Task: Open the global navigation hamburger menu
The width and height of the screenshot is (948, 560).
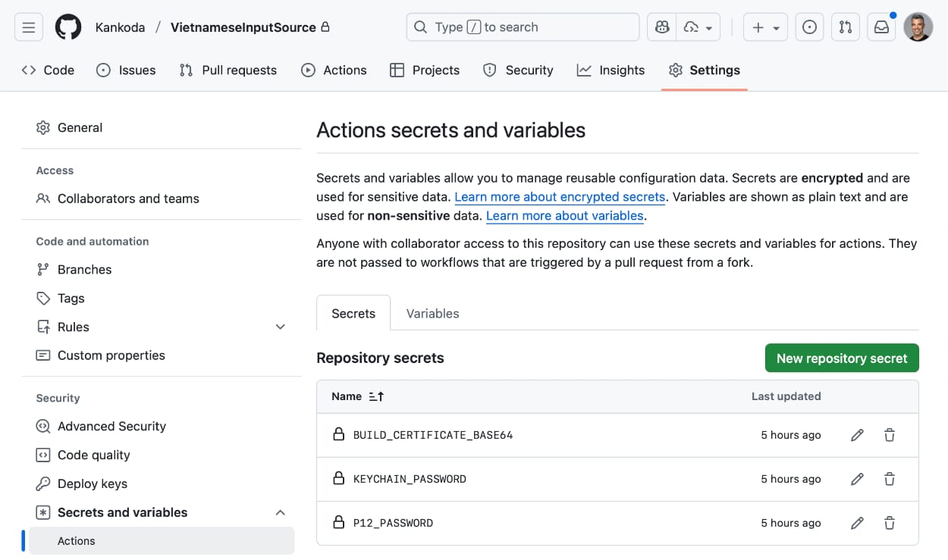Action: point(28,27)
